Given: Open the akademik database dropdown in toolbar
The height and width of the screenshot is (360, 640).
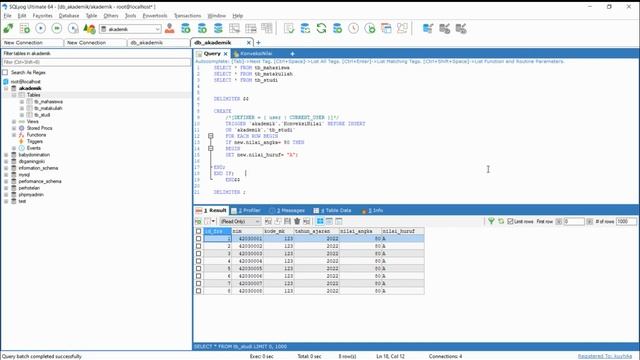Looking at the screenshot, I should [x=158, y=29].
